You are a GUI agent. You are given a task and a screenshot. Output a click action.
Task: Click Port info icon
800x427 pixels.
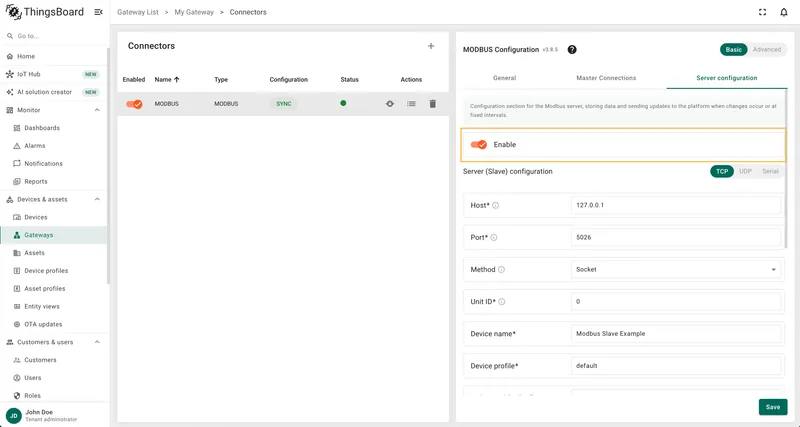click(494, 238)
